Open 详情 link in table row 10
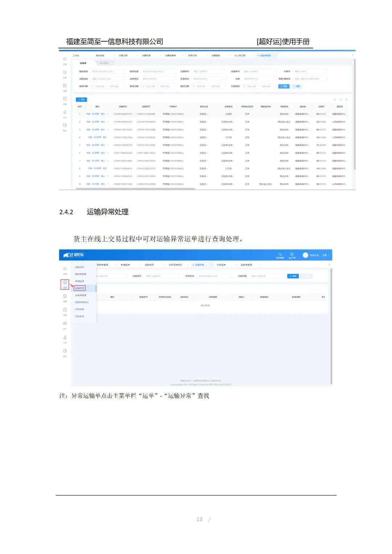The image size is (392, 554). point(88,184)
